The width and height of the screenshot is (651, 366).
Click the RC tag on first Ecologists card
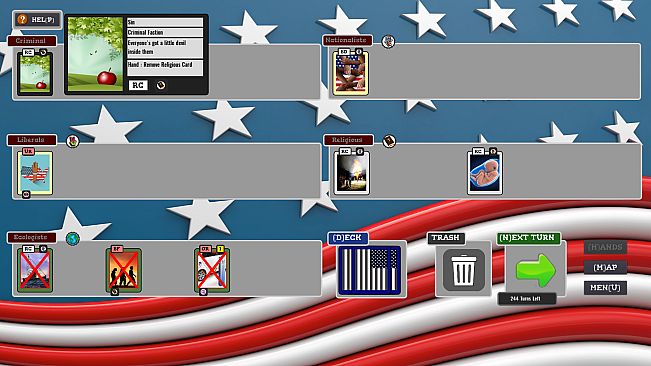click(28, 249)
